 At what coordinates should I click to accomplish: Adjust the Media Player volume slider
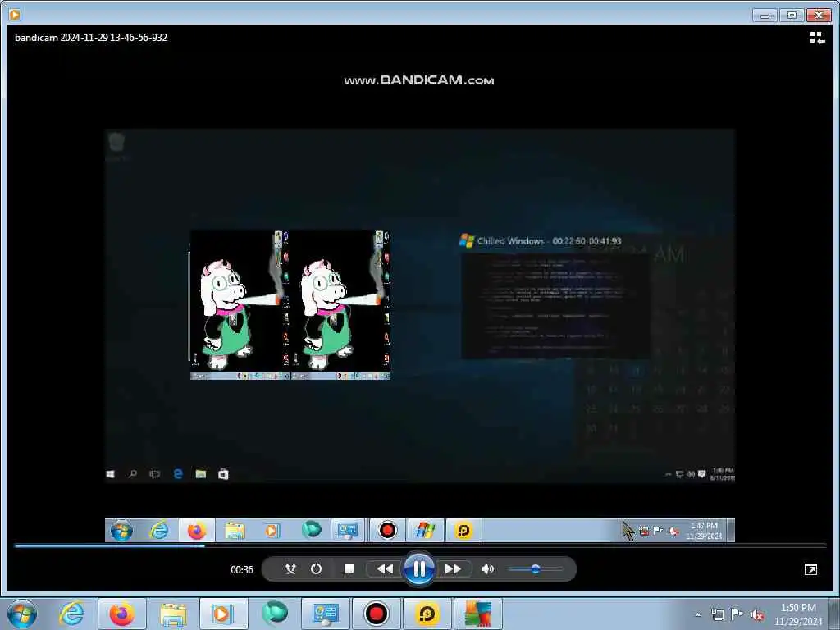click(x=535, y=569)
